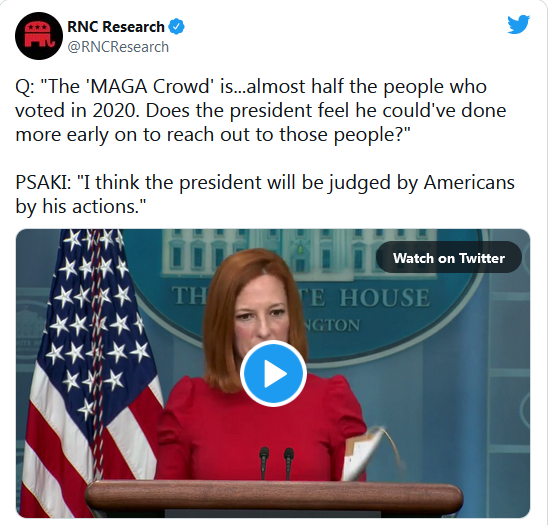556x525 pixels.
Task: Click the words 'by his actions.'
Action: [81, 207]
